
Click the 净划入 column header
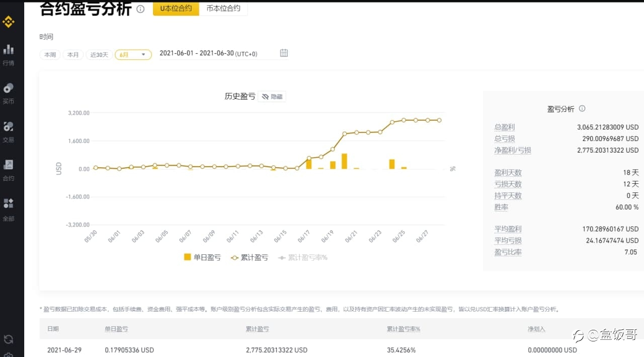[536, 329]
